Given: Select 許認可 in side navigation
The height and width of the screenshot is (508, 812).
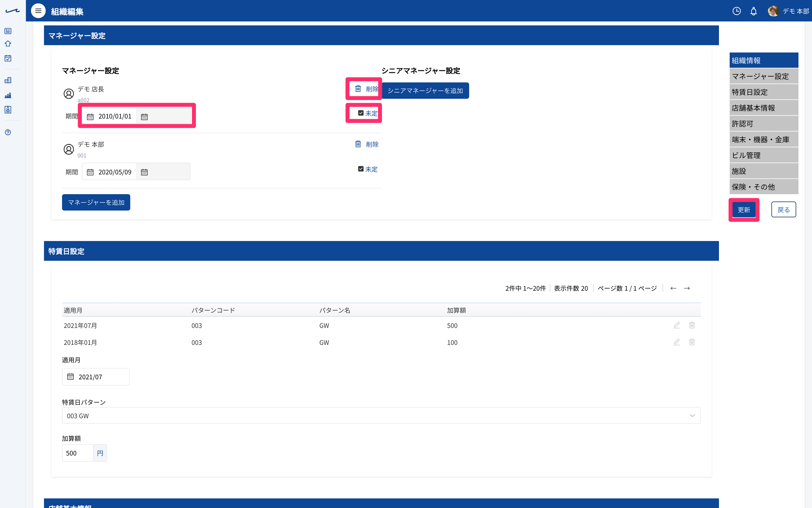Looking at the screenshot, I should point(764,123).
